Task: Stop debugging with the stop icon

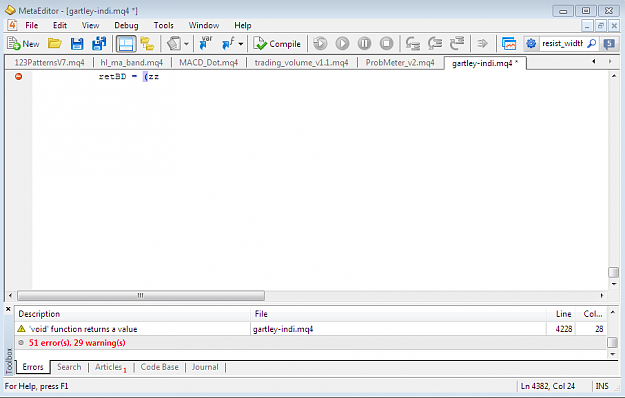Action: coord(386,43)
